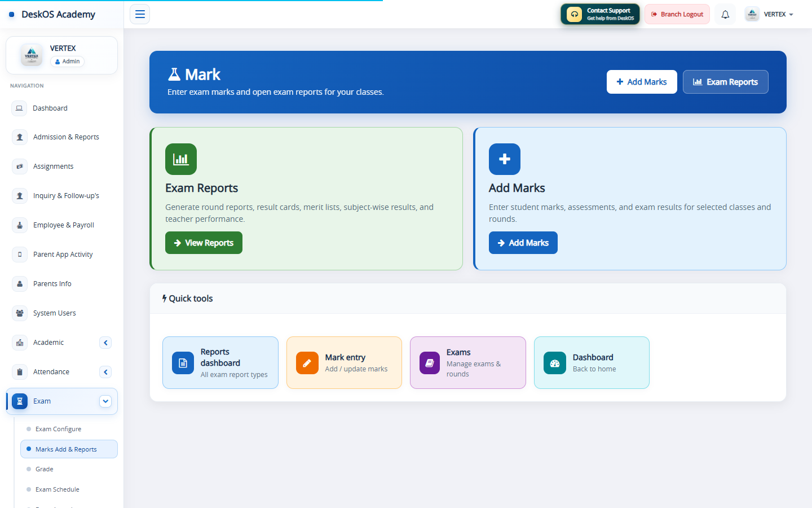Image resolution: width=812 pixels, height=508 pixels.
Task: Open the notifications bell
Action: click(725, 15)
